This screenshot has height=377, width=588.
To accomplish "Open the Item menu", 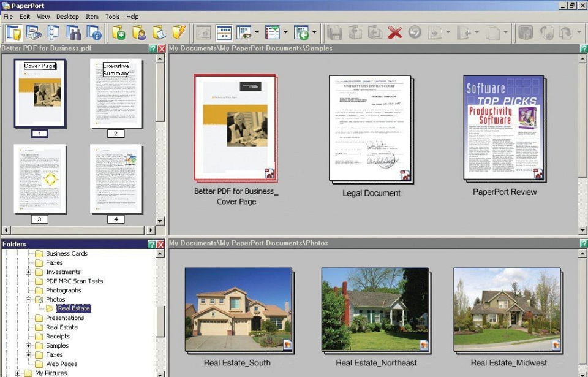I will [x=92, y=17].
